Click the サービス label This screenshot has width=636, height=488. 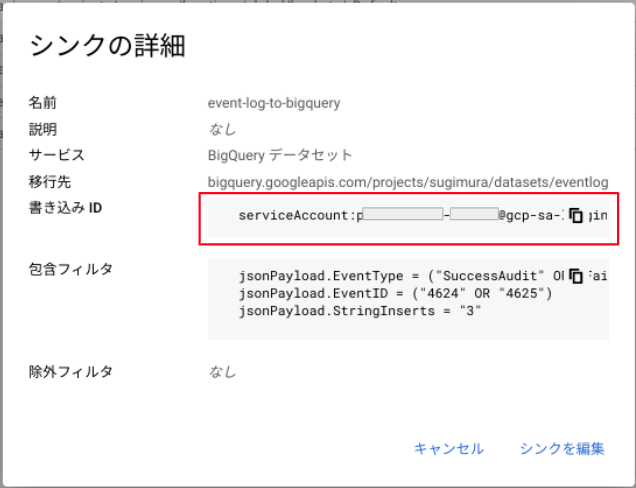pos(56,155)
